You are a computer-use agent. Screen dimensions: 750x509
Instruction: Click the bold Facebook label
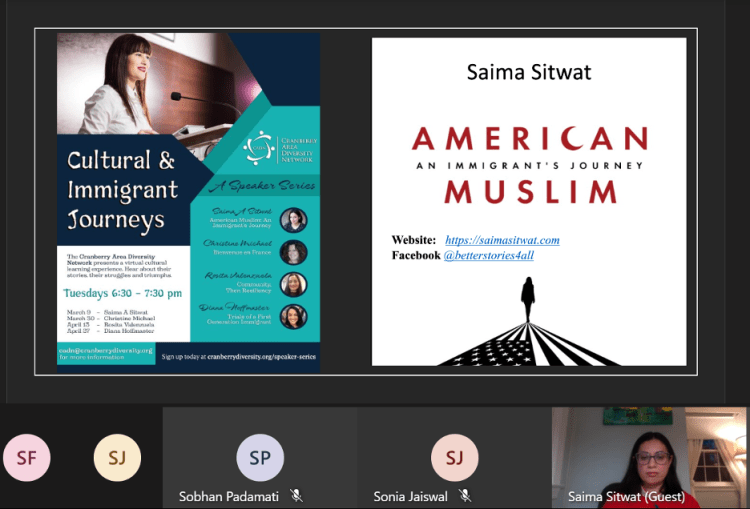click(x=416, y=255)
